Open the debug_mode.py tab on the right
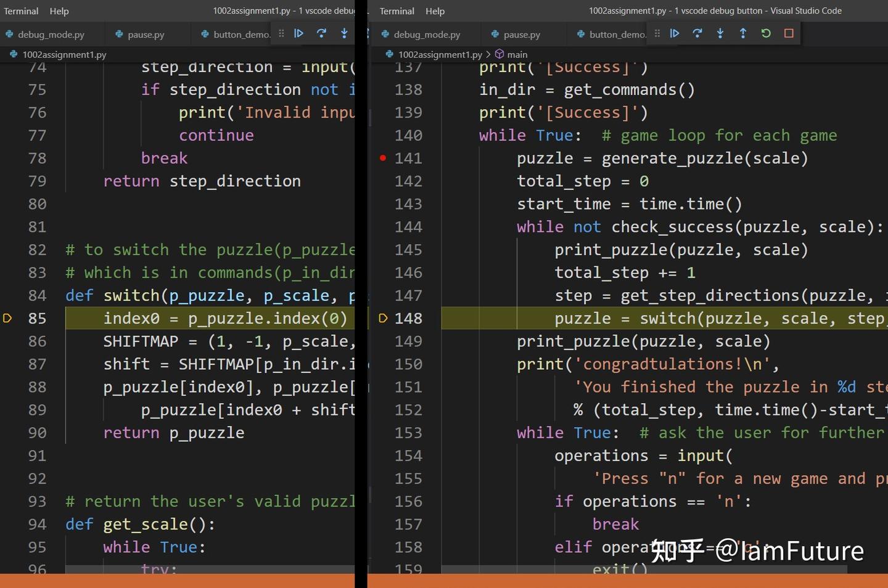Viewport: 888px width, 588px height. pos(427,34)
